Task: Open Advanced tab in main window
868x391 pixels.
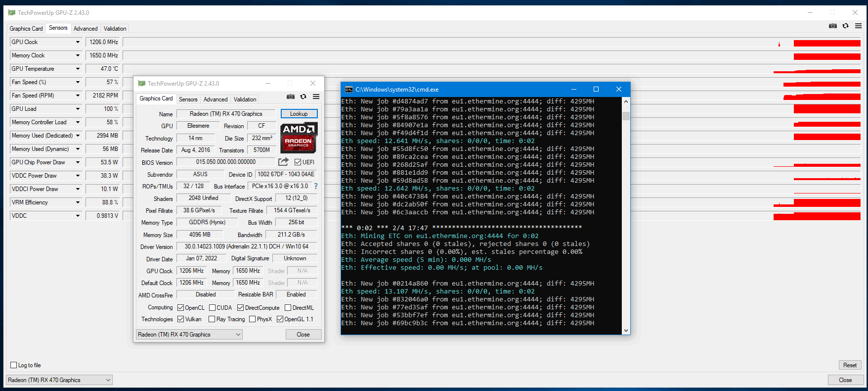Action: (x=86, y=29)
